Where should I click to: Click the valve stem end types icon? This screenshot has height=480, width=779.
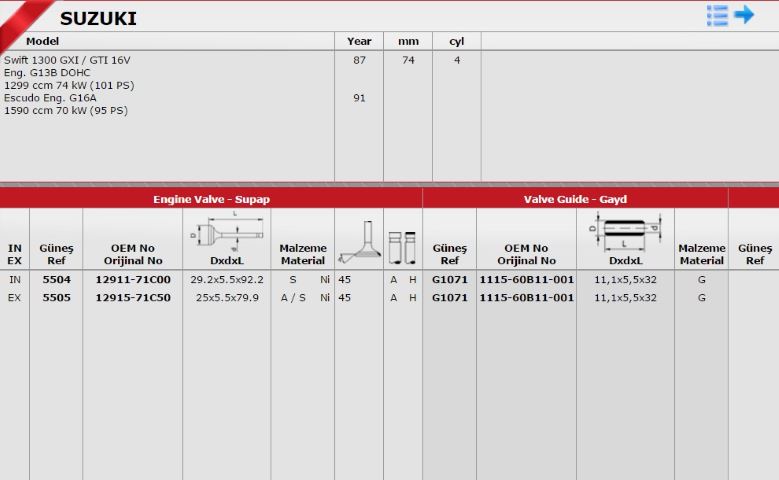pos(402,247)
